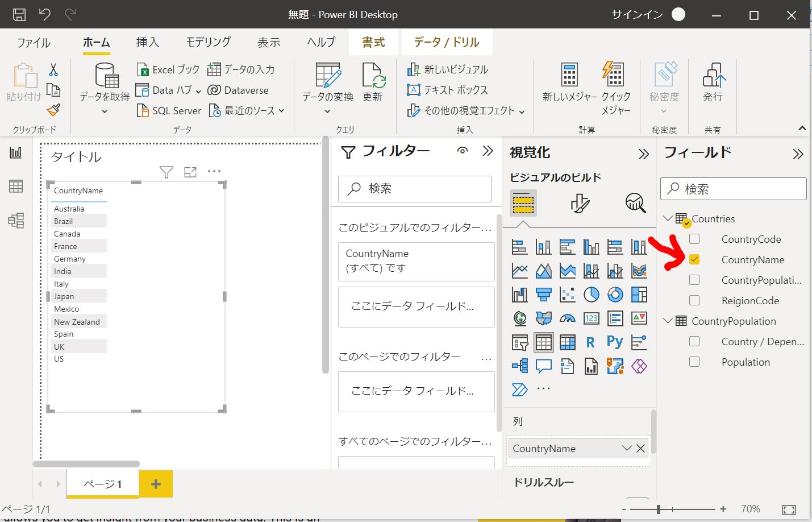812x522 pixels.
Task: Click the save icon in title bar
Action: [19, 15]
